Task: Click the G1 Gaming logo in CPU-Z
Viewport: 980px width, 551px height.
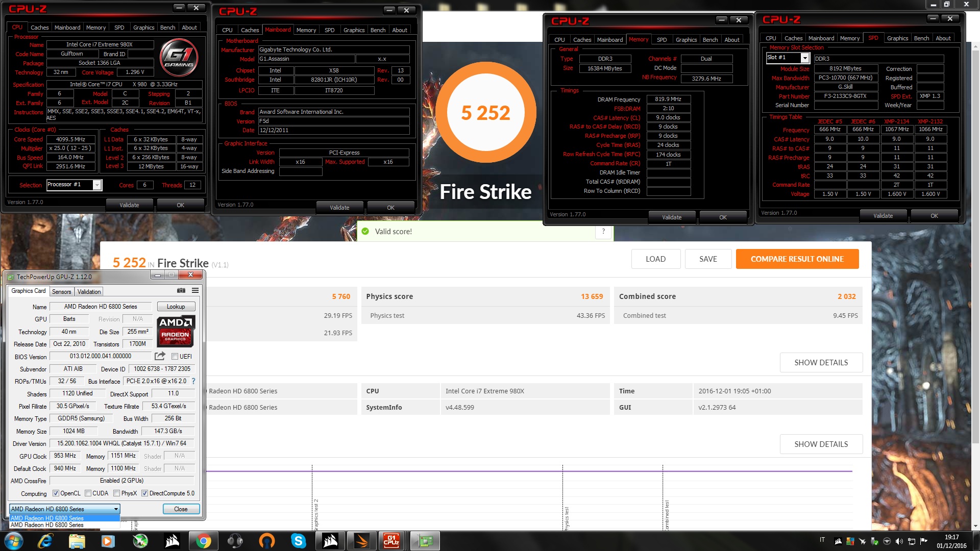Action: 179,57
